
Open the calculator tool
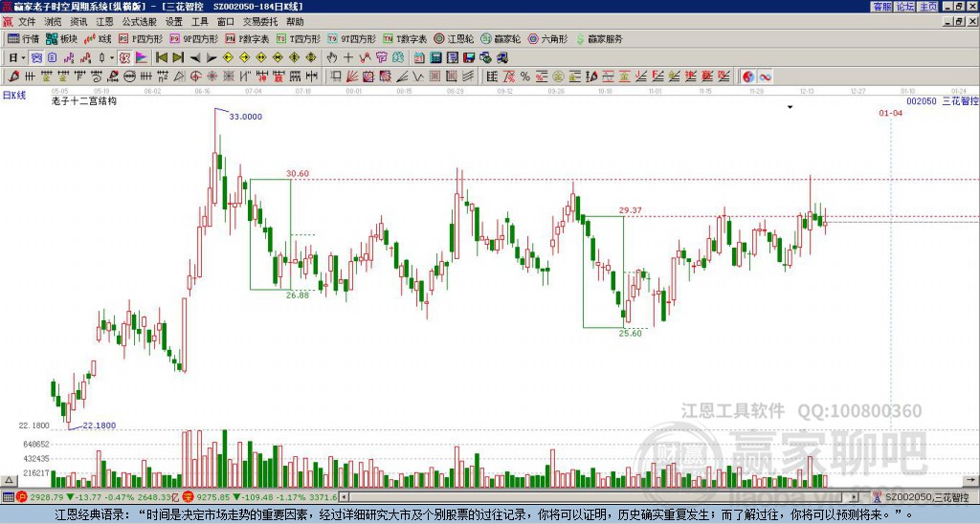click(x=435, y=57)
